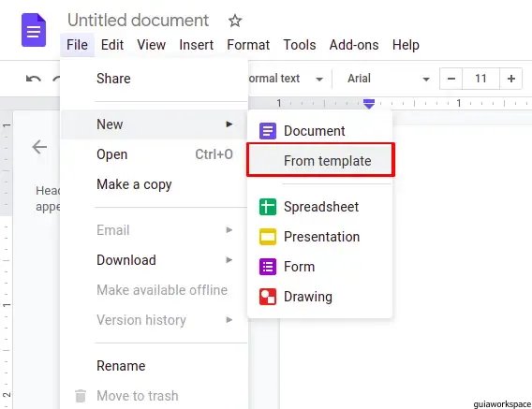Click the purple Form icon
Viewport: 532px width, 409px height.
click(268, 267)
